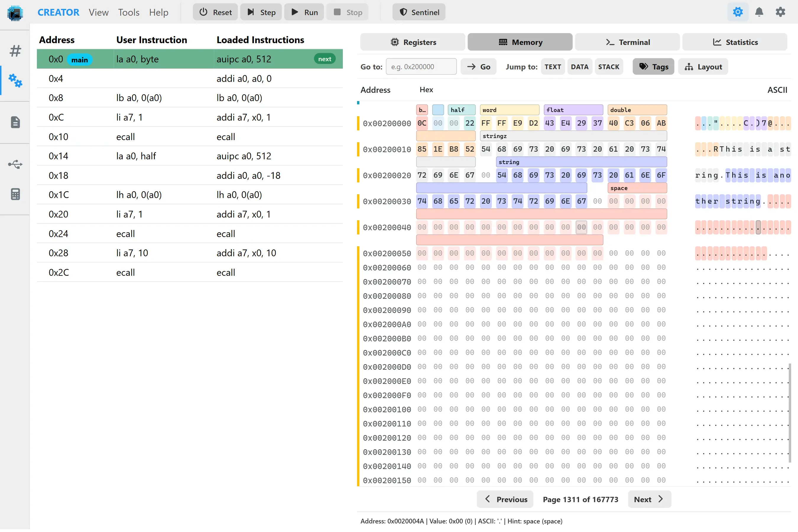Click the Go arrow button

coord(478,66)
